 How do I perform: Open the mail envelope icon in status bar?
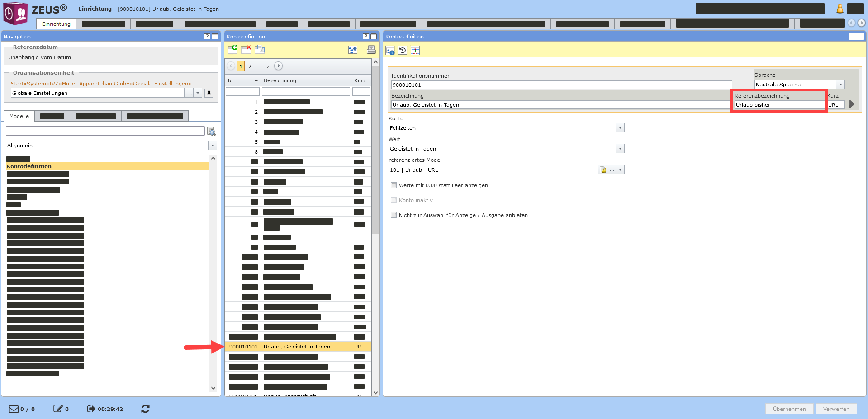[14, 409]
